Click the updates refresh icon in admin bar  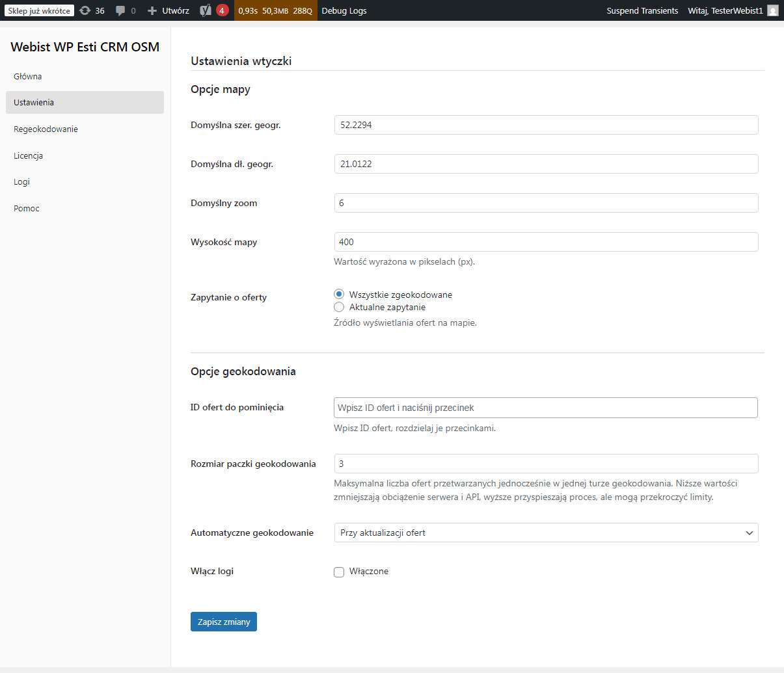point(85,10)
